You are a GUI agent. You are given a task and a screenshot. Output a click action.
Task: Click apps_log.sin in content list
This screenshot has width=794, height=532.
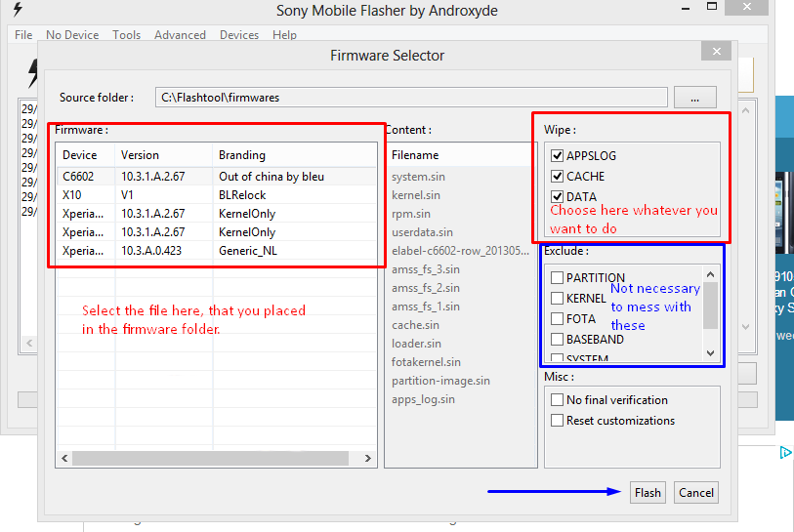[423, 399]
